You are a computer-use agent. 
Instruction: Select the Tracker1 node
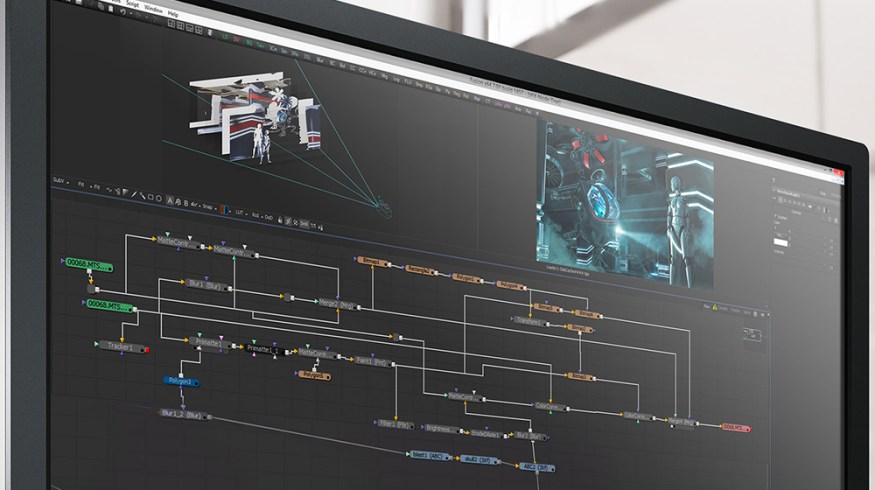(x=121, y=346)
